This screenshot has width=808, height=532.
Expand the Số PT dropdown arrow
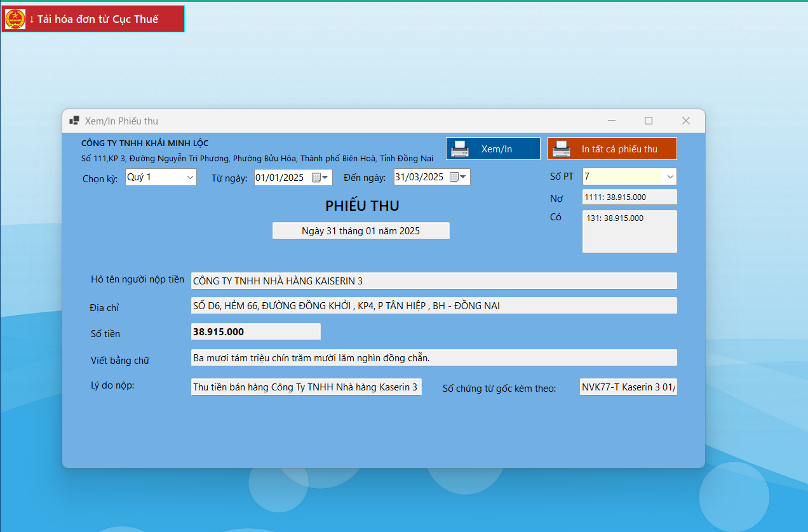click(x=670, y=176)
